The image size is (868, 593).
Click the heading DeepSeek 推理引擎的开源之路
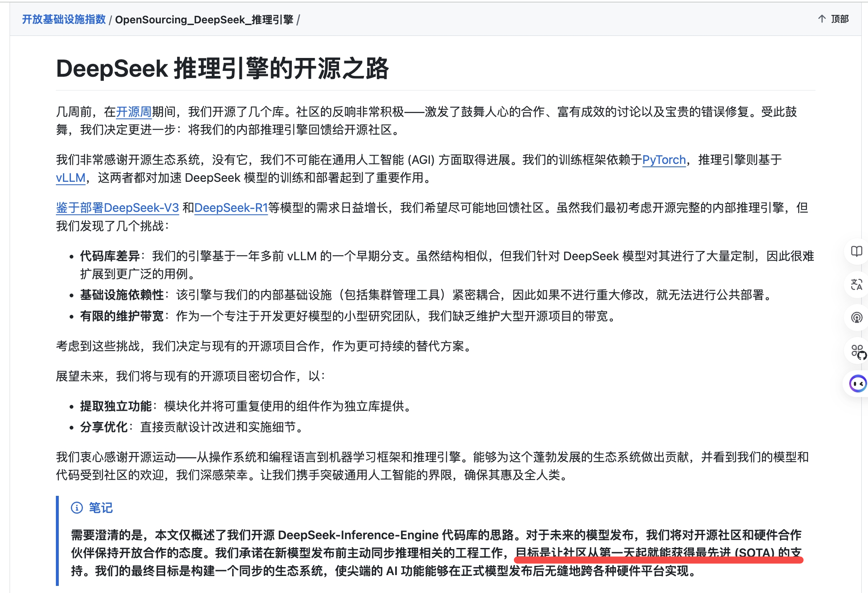(x=223, y=68)
